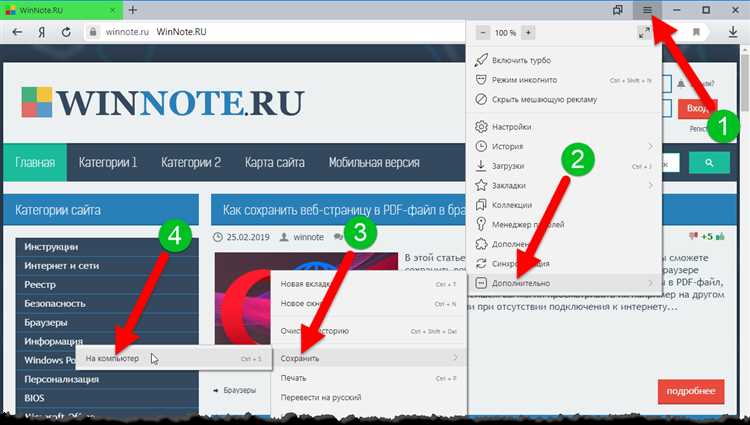Click the red 'подробнее' button
Image resolution: width=750 pixels, height=425 pixels.
[x=691, y=392]
